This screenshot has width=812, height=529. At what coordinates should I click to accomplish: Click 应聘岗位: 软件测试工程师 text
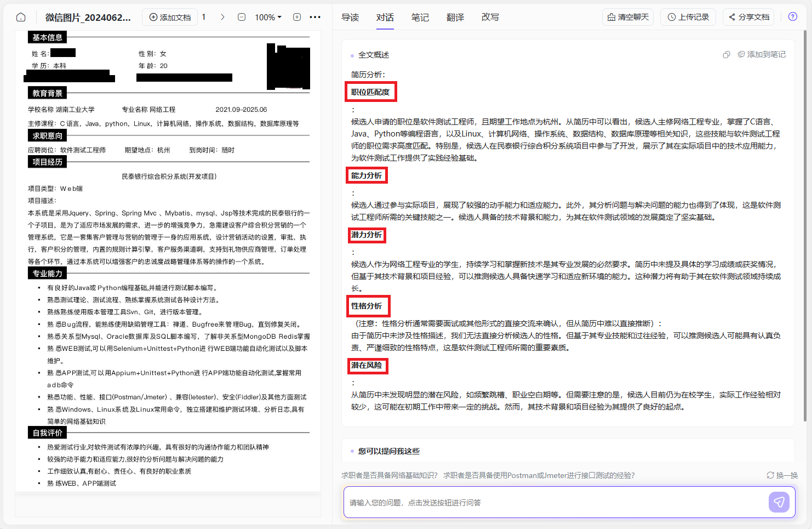point(67,150)
